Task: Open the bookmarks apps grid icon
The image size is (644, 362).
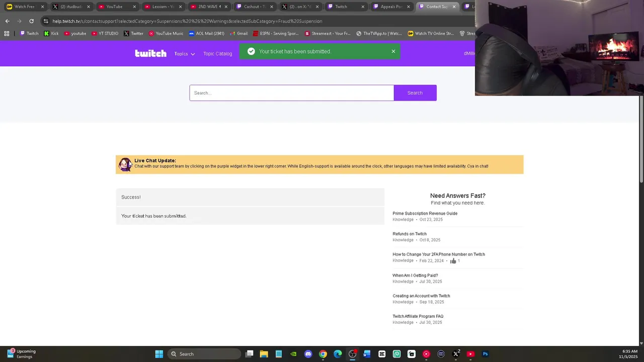Action: [x=7, y=34]
